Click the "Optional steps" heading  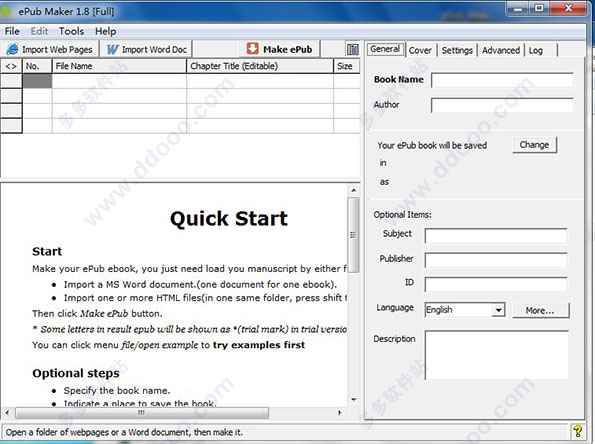(x=76, y=373)
